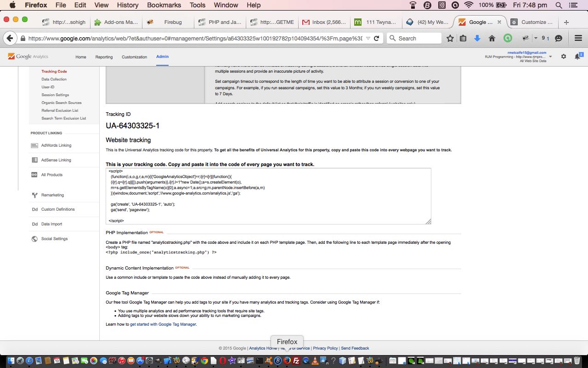Expand the account selector dropdown
This screenshot has height=368, width=588.
(550, 57)
